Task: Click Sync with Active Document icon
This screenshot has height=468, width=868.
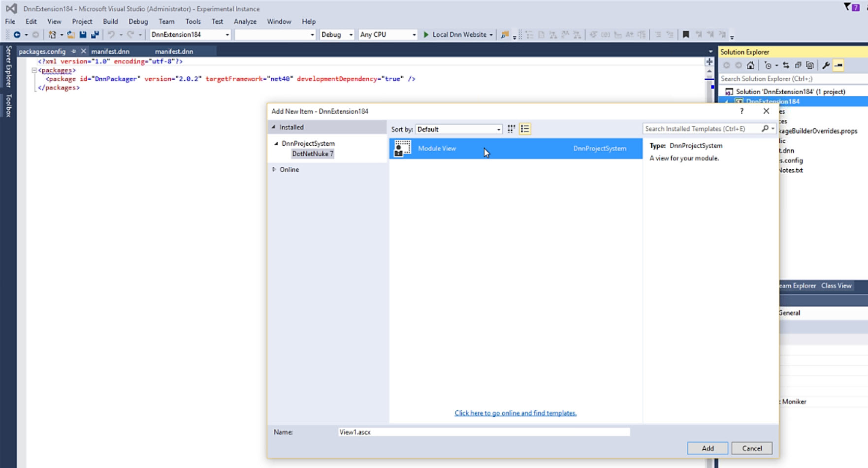Action: [x=786, y=65]
